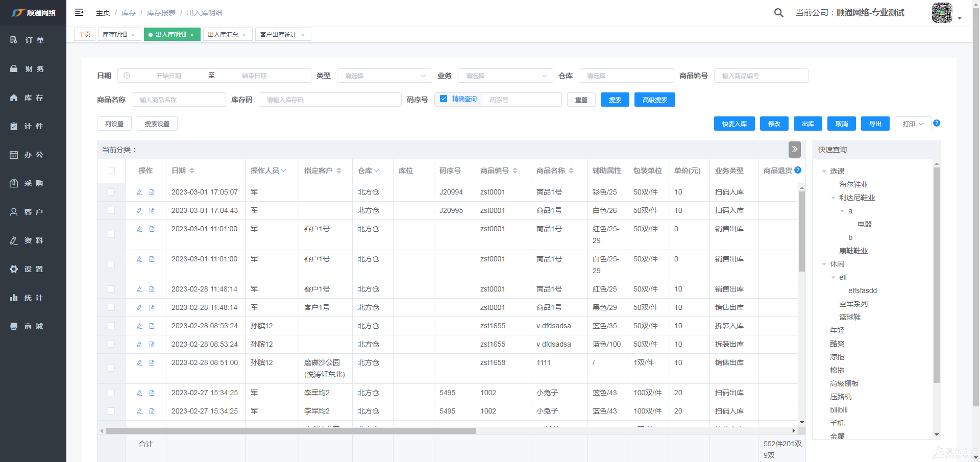Click the user avatar QR image

click(x=942, y=13)
